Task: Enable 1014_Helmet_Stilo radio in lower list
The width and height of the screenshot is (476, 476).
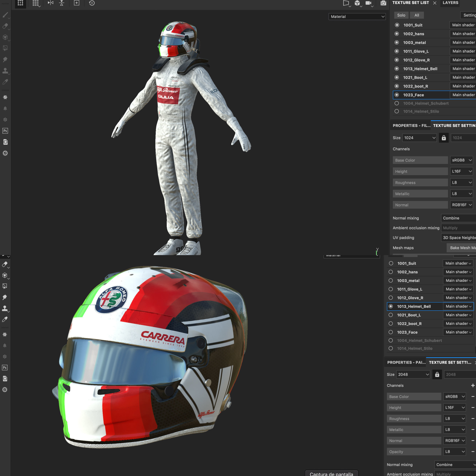Action: point(391,348)
